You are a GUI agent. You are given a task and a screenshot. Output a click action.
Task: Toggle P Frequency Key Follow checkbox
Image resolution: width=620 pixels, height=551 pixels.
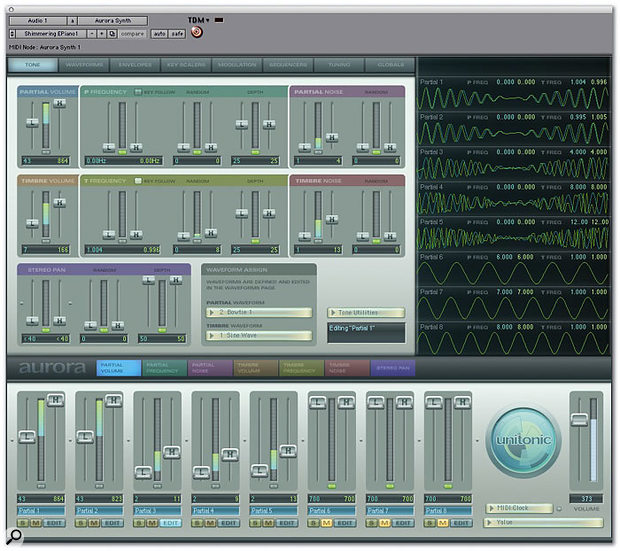[x=138, y=92]
